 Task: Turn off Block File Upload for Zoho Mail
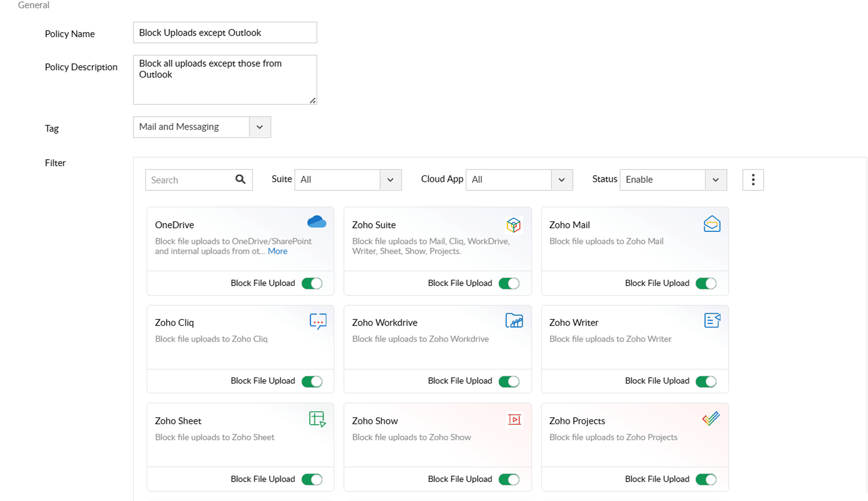click(x=706, y=283)
